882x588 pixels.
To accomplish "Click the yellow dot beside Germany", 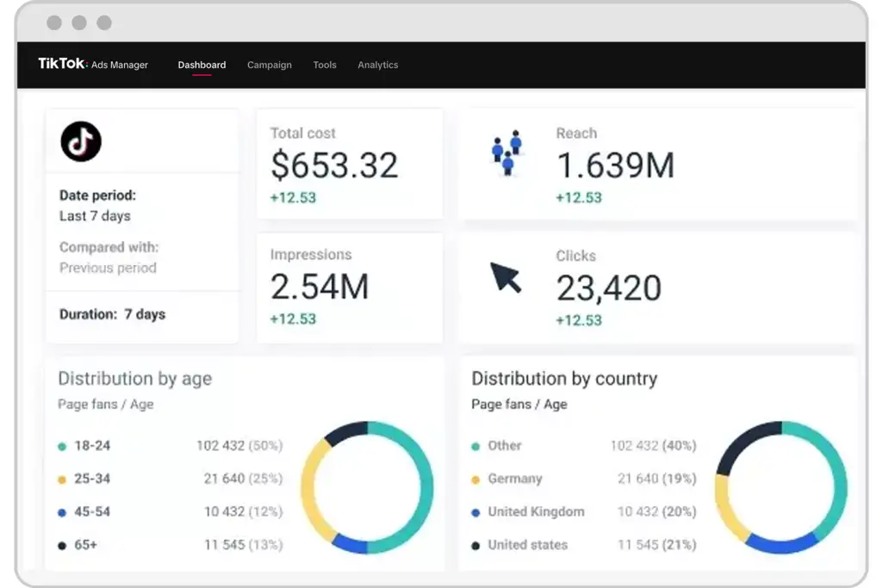I will pos(475,480).
